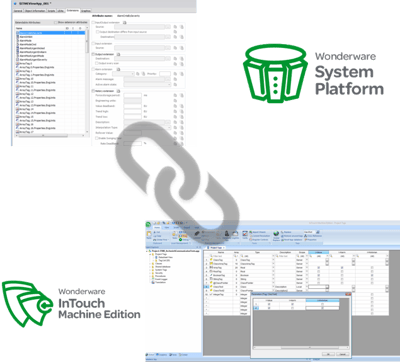Select the Home ribbon tab
Screen dimensions: 400x362
click(157, 227)
